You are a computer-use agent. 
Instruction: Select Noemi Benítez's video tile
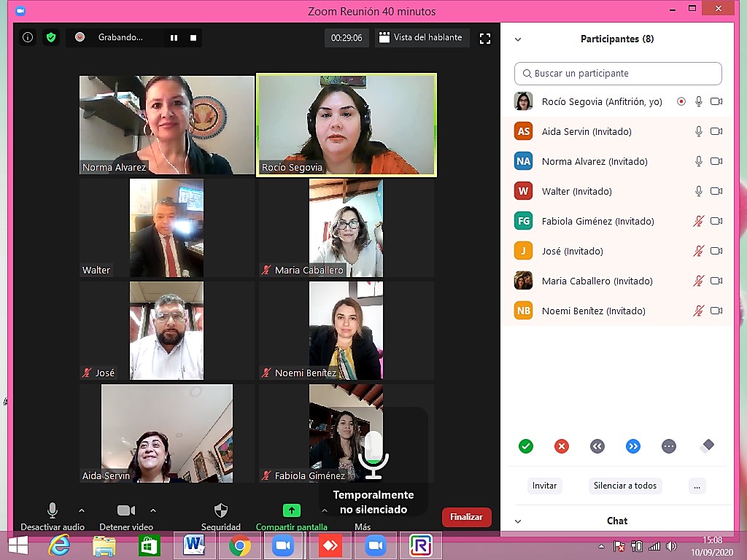coord(347,330)
